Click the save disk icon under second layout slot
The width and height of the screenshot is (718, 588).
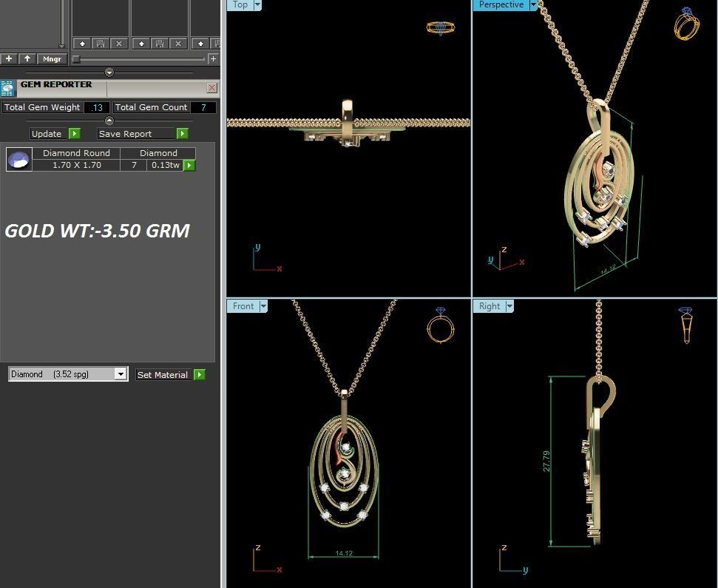pyautogui.click(x=160, y=44)
